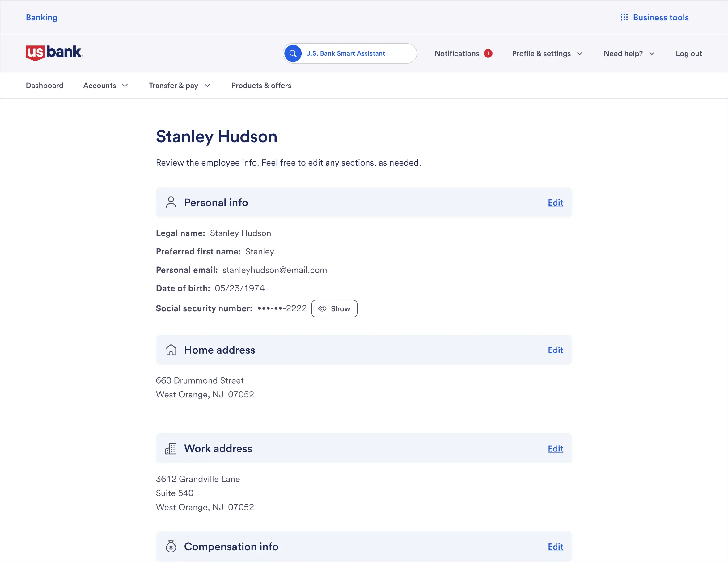The width and height of the screenshot is (728, 562).
Task: Click the Compensation info money bag icon
Action: coord(171,546)
